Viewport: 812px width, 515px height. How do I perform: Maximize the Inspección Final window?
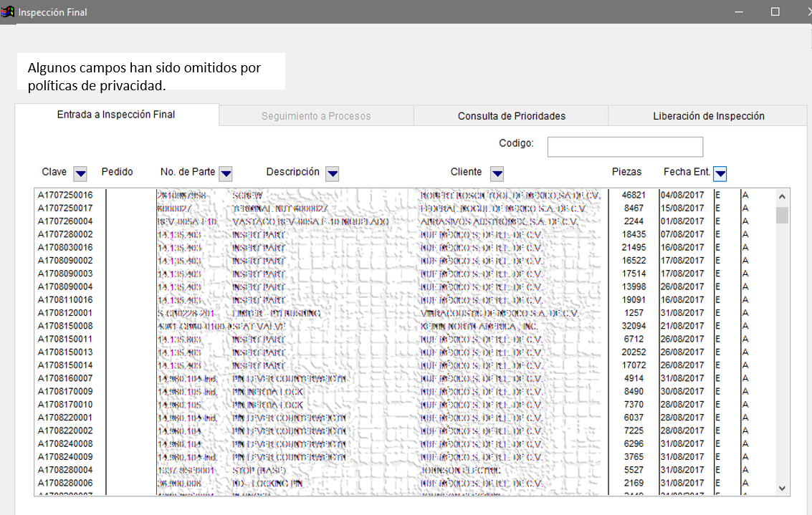(775, 12)
